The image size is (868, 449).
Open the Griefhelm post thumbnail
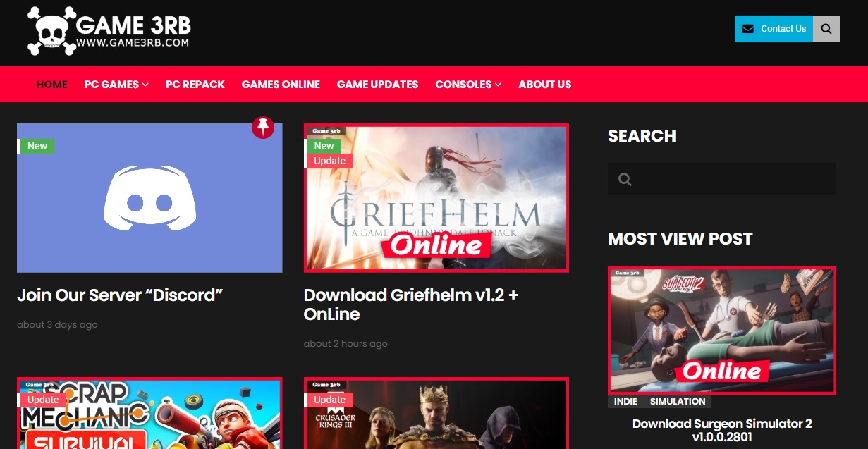coord(436,198)
